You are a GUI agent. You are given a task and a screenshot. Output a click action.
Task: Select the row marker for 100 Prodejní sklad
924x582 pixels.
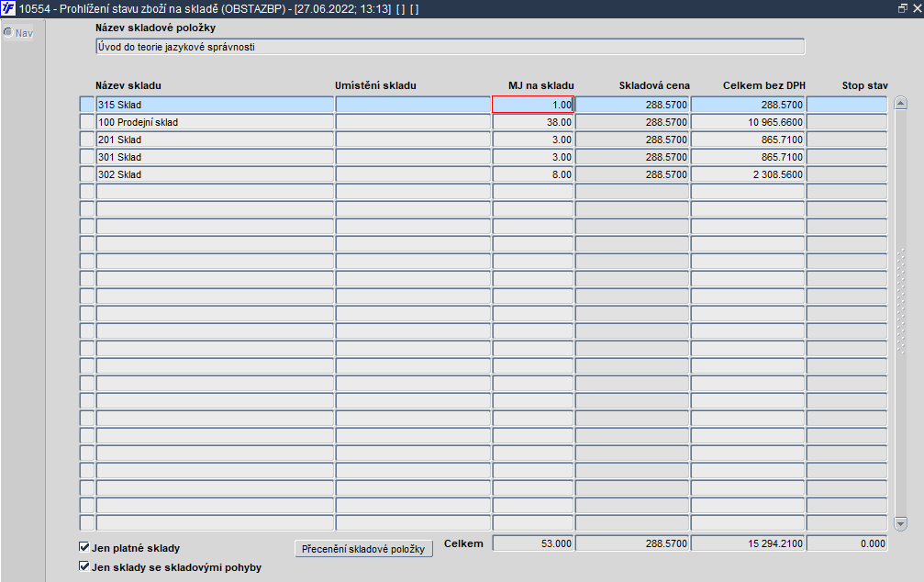(86, 122)
